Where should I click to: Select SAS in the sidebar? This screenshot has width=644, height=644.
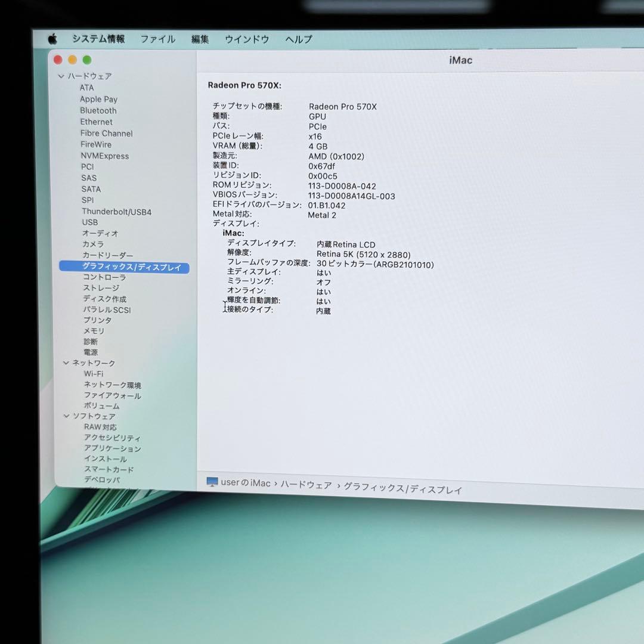click(x=89, y=178)
